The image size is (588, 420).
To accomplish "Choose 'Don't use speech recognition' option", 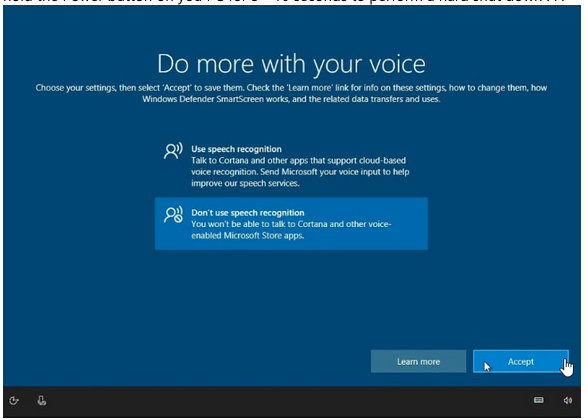I will pos(291,224).
